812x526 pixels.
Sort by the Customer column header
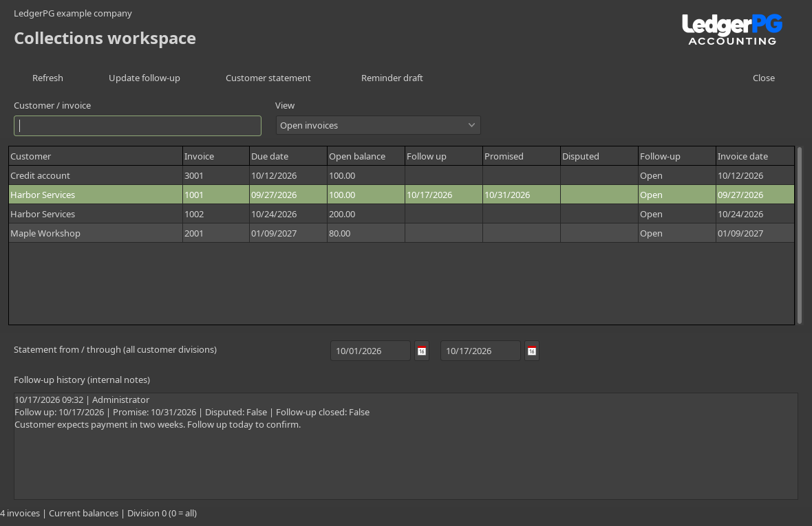[95, 156]
